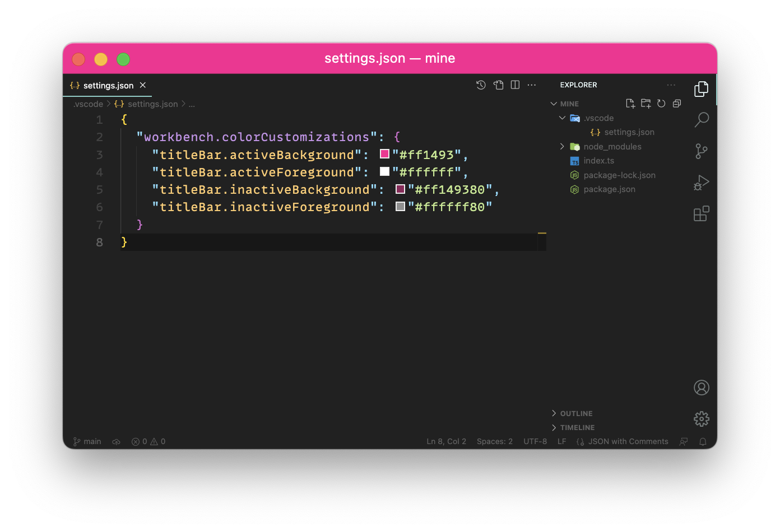The height and width of the screenshot is (532, 780).
Task: Click the main branch indicator
Action: (87, 441)
